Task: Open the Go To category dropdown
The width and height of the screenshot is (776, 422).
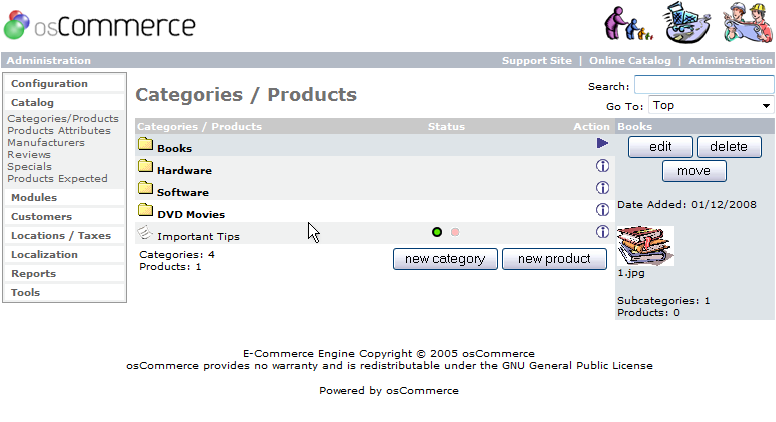Action: [x=711, y=105]
